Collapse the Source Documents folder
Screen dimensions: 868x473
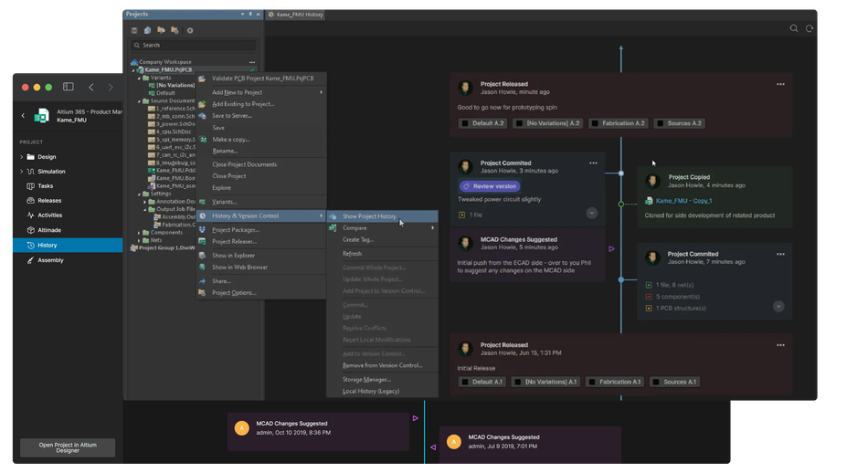tap(139, 101)
